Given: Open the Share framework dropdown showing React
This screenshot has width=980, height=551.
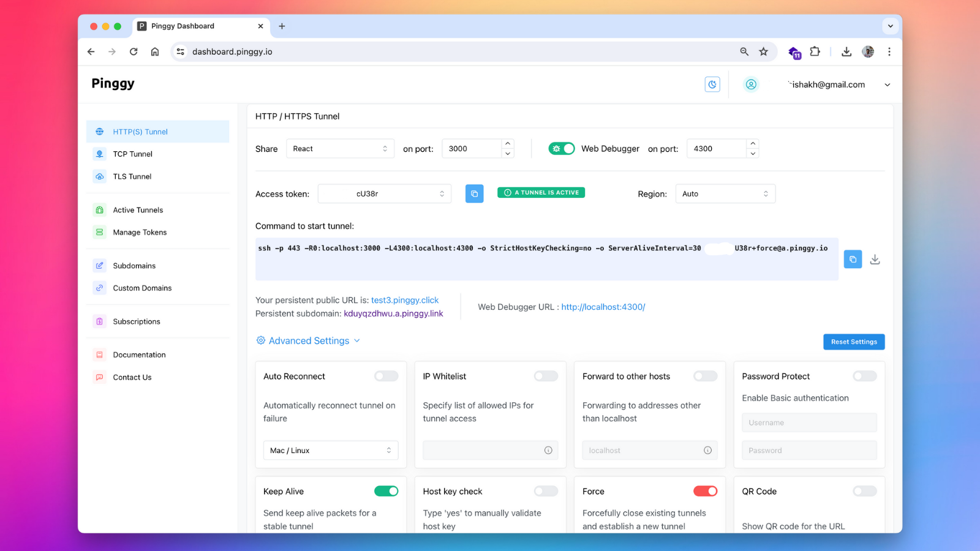Looking at the screenshot, I should [x=340, y=149].
